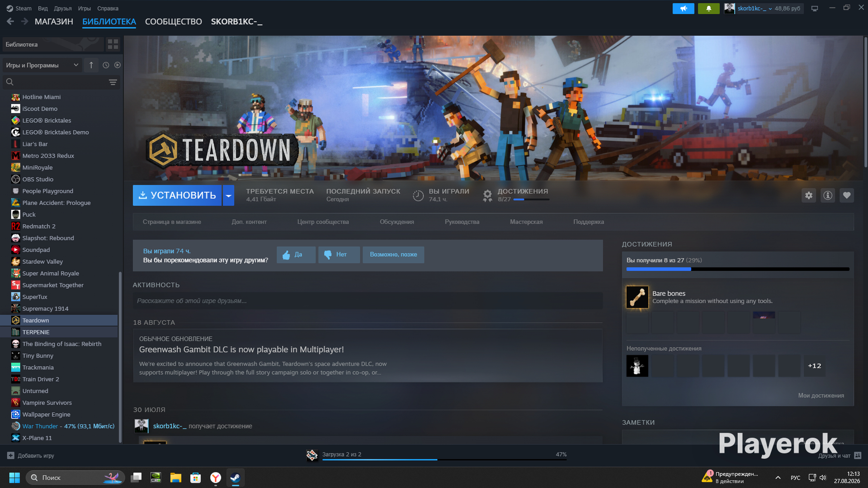The width and height of the screenshot is (868, 488).
Task: Toggle the sort direction arrow in library
Action: coord(91,65)
